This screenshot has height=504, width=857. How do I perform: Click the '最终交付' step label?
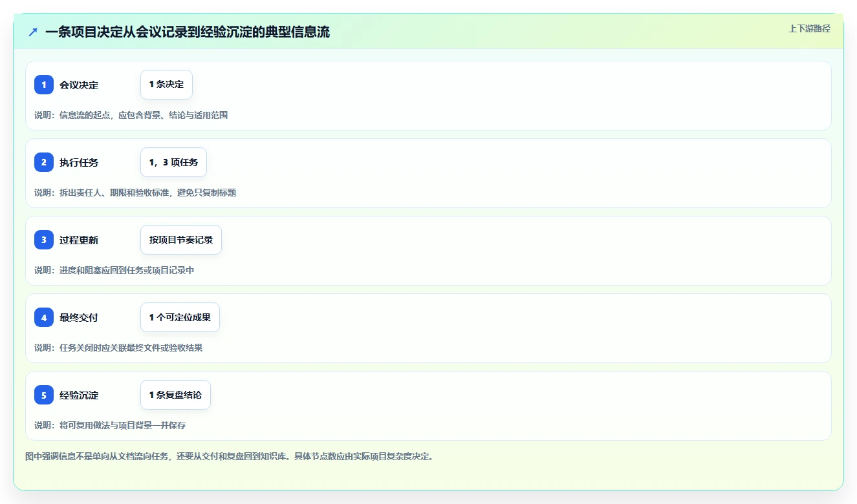(79, 317)
